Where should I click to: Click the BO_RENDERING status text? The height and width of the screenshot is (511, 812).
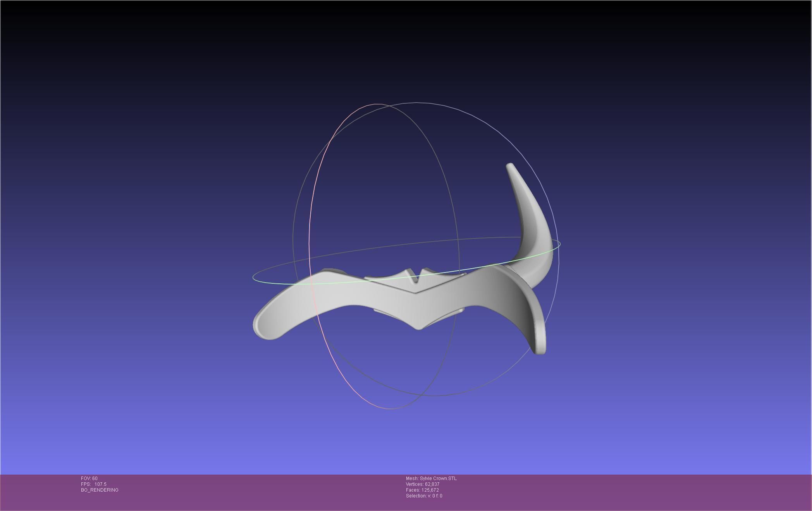pyautogui.click(x=100, y=490)
